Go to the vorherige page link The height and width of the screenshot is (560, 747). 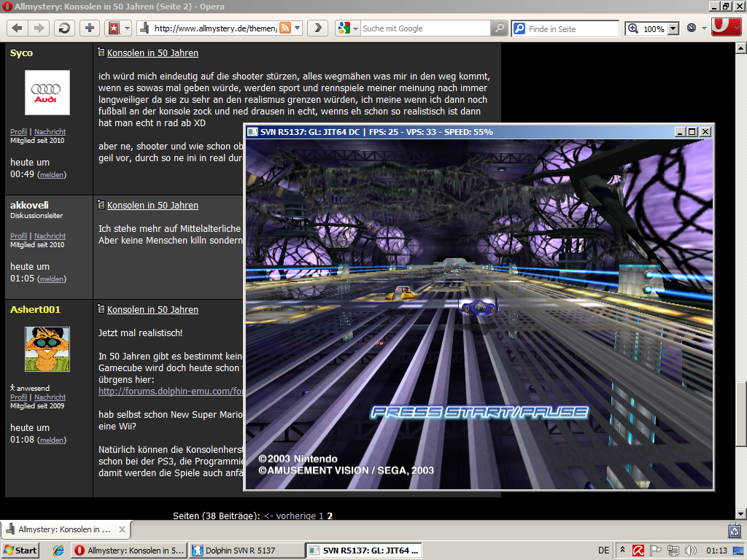pos(289,516)
